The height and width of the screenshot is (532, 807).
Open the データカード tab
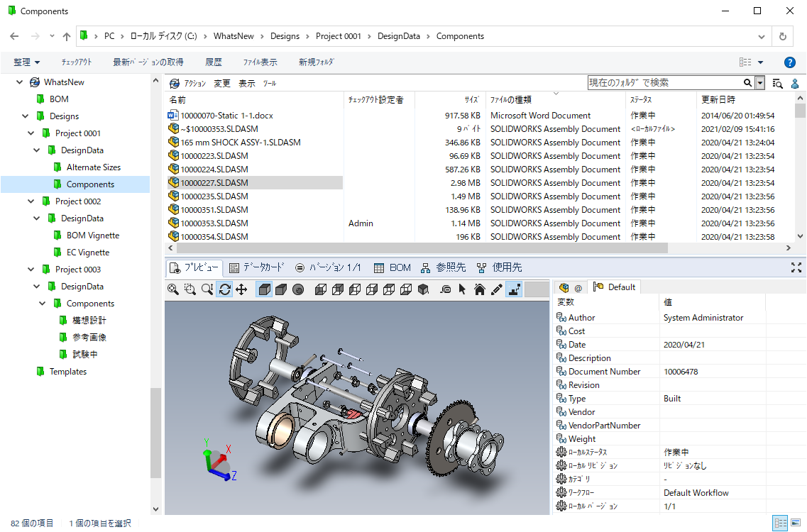tap(256, 267)
